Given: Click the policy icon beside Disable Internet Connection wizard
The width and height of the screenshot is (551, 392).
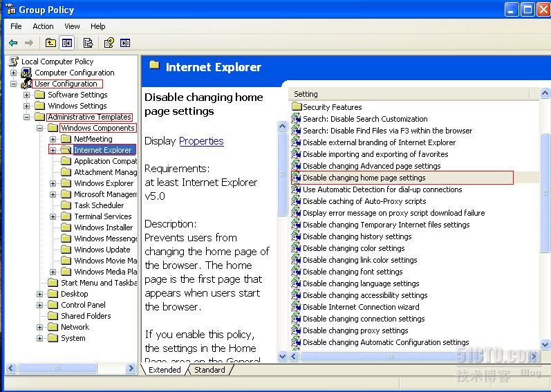Looking at the screenshot, I should tap(296, 307).
